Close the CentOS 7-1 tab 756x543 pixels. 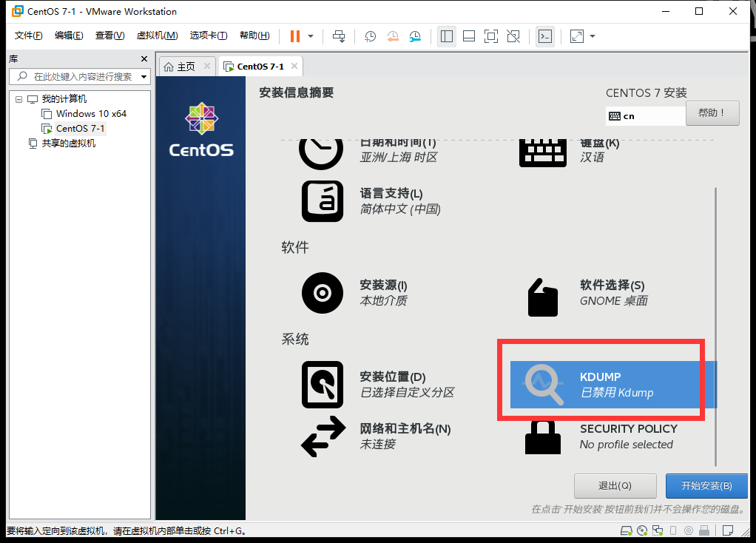tap(294, 66)
